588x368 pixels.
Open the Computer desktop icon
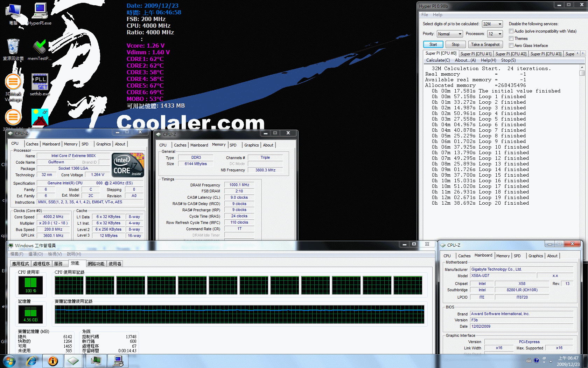pos(13,14)
